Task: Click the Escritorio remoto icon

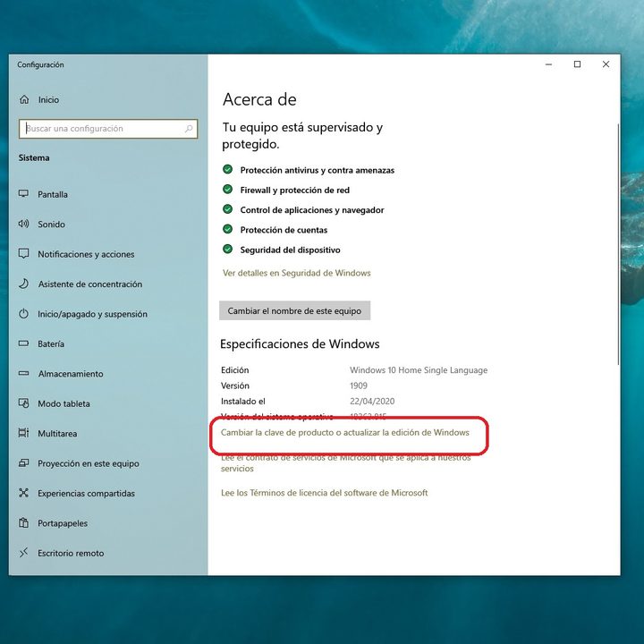Action: pos(24,553)
